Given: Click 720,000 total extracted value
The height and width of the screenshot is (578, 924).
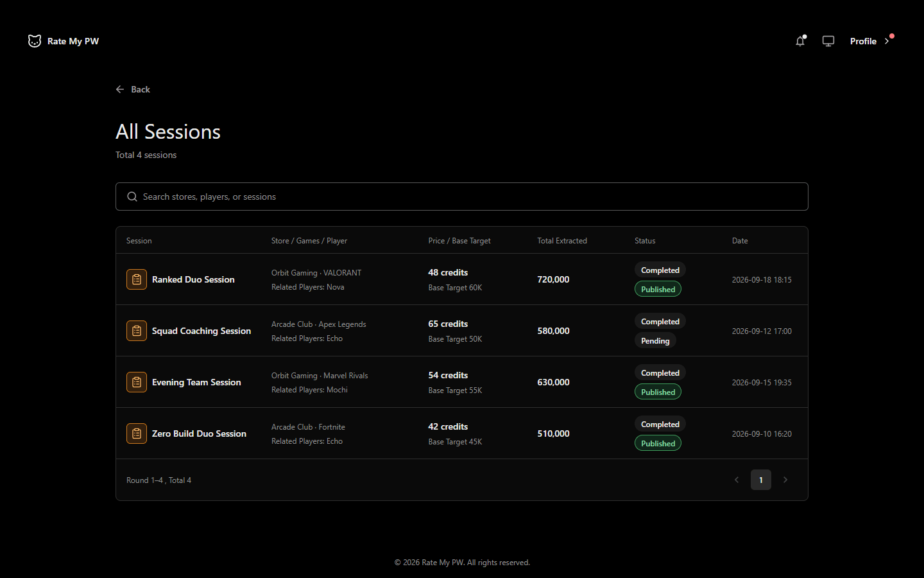Looking at the screenshot, I should (x=553, y=279).
